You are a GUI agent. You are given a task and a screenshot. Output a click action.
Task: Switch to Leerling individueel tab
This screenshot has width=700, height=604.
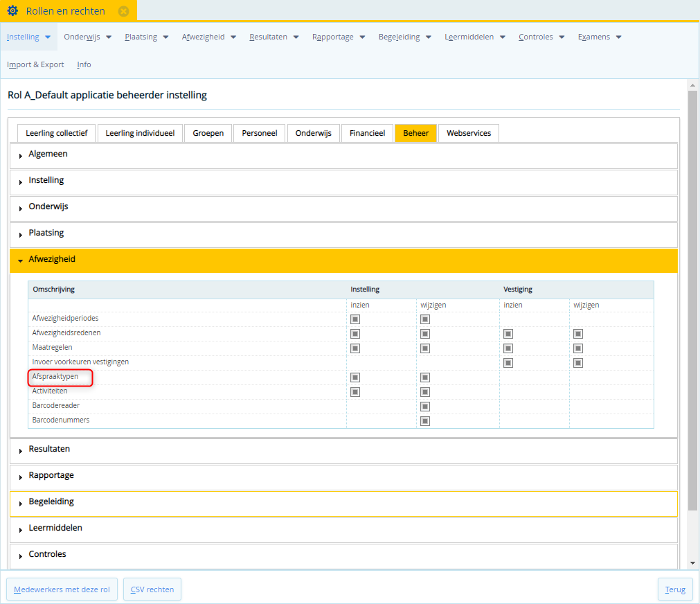pos(140,133)
